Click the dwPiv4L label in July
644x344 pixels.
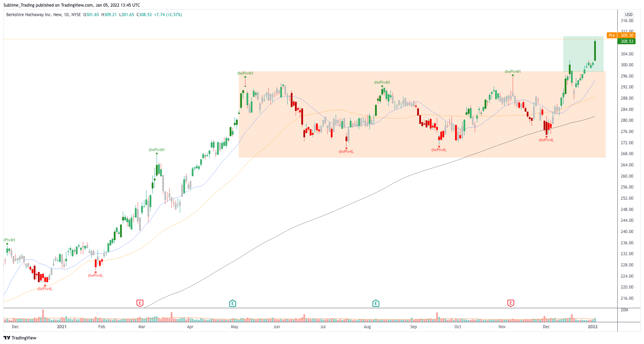coord(346,152)
